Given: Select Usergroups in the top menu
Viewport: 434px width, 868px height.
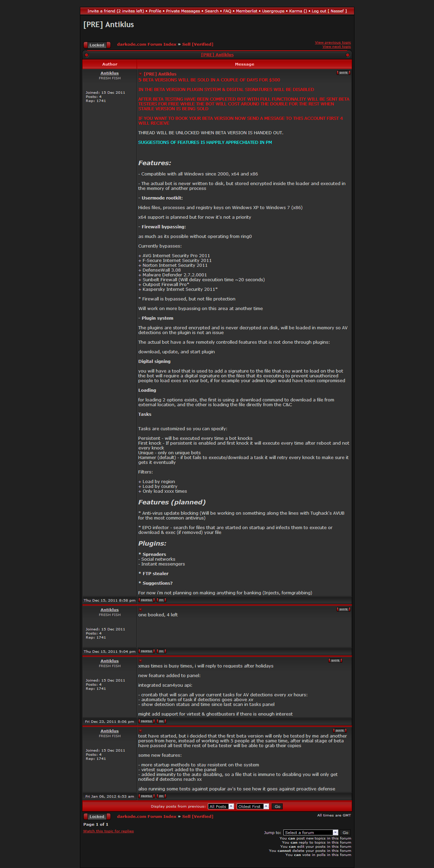Looking at the screenshot, I should (273, 11).
